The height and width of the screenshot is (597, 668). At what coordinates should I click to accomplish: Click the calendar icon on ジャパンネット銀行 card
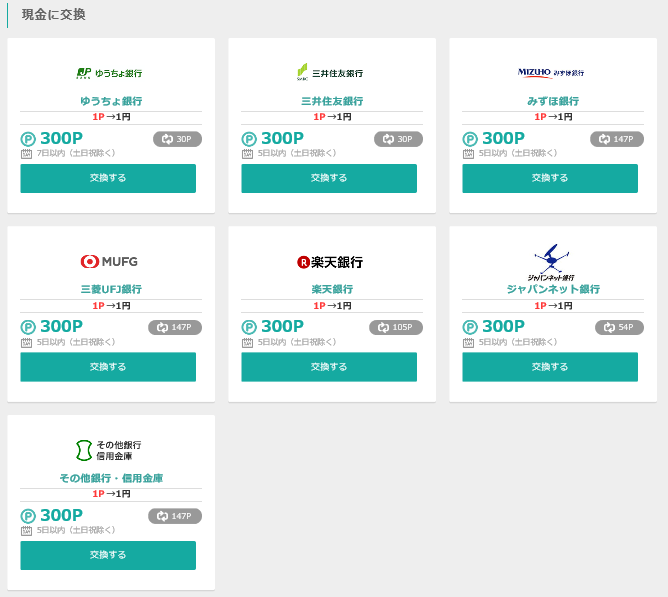[468, 342]
